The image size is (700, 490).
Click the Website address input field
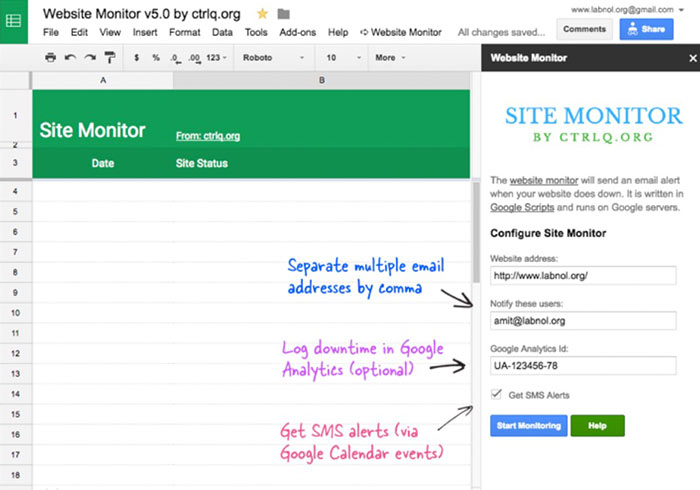583,276
